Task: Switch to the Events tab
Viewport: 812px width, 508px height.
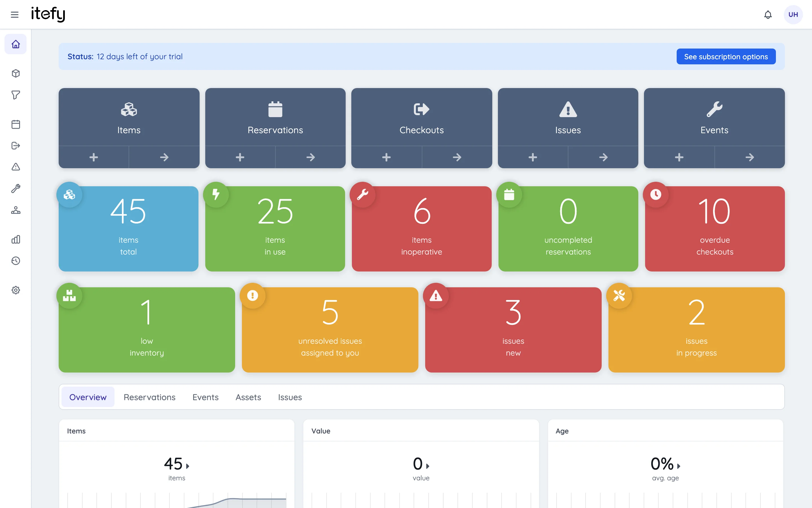Action: tap(205, 397)
